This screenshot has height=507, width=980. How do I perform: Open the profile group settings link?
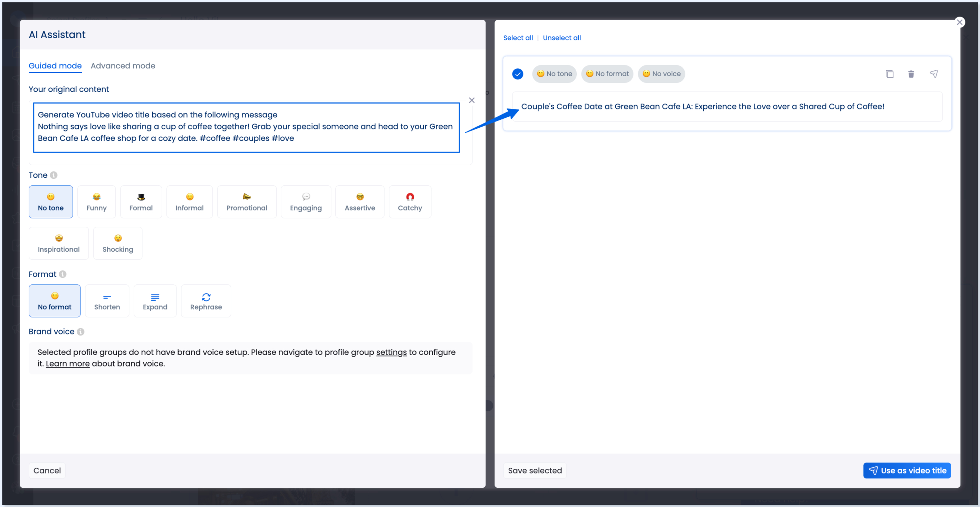391,352
